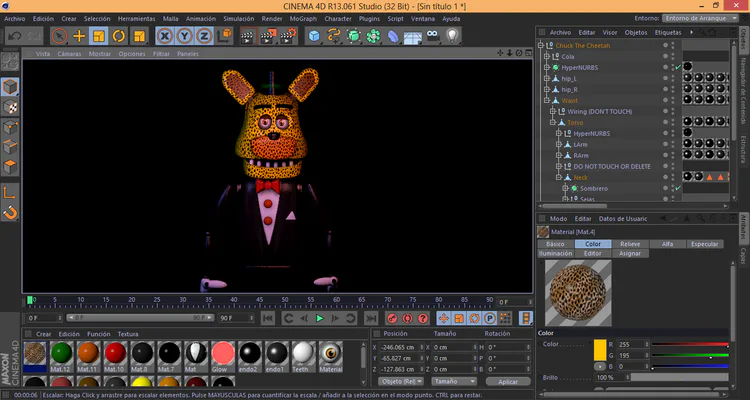Open the Tamaño dropdown
The height and width of the screenshot is (400, 750).
(x=454, y=381)
